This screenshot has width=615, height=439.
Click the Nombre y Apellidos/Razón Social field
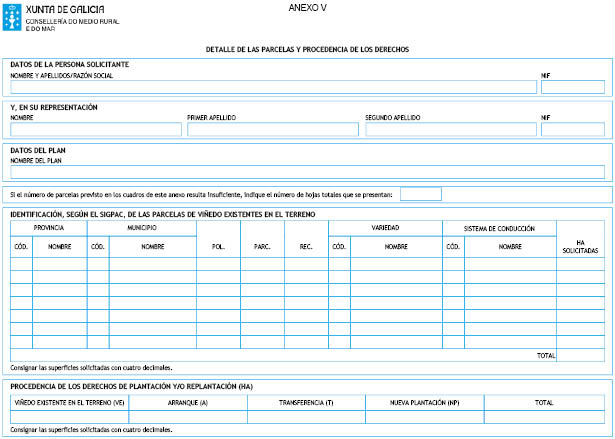tap(272, 87)
